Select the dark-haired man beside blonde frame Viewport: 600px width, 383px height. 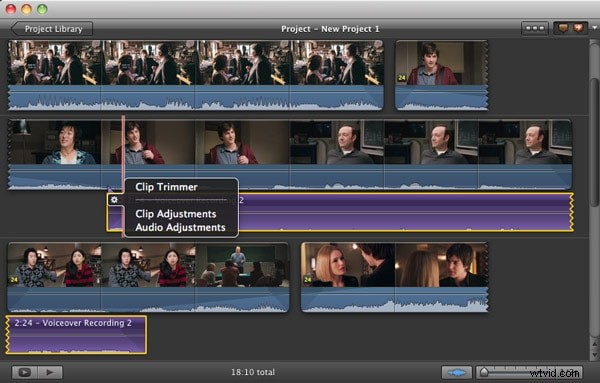click(x=441, y=265)
